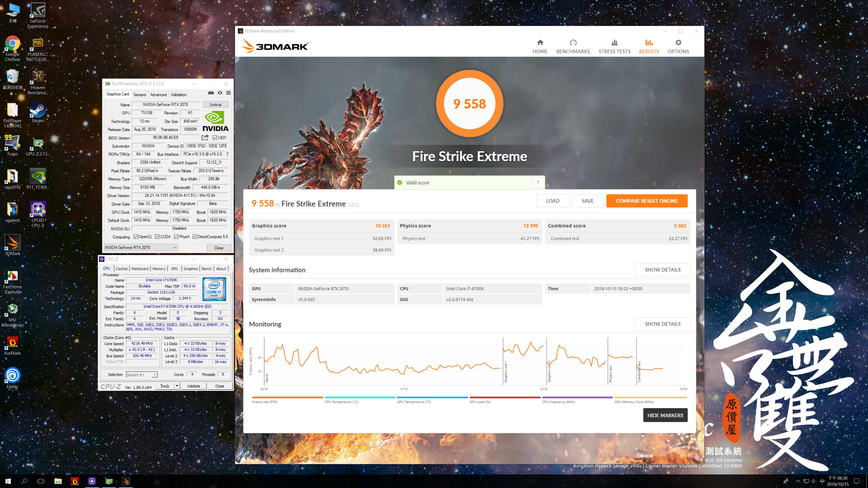Expand the Tools dropdown arrow in CPU-Z
This screenshot has height=488, width=868.
(177, 386)
